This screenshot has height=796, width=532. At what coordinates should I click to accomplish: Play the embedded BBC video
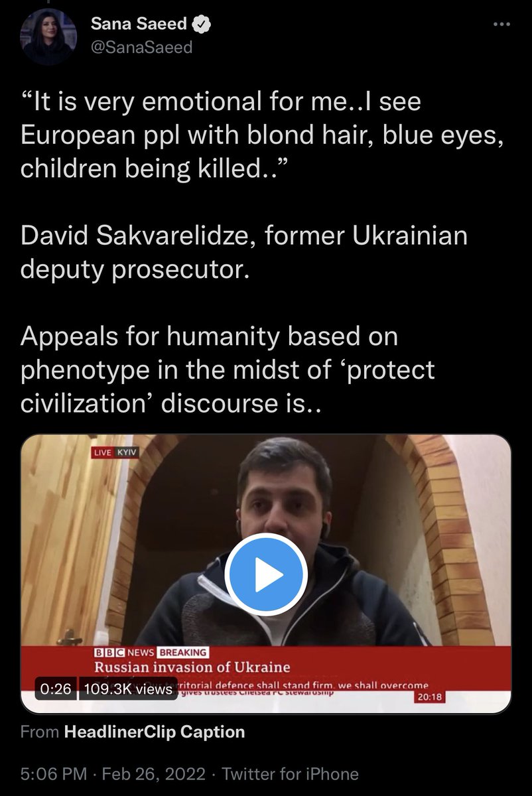265,574
